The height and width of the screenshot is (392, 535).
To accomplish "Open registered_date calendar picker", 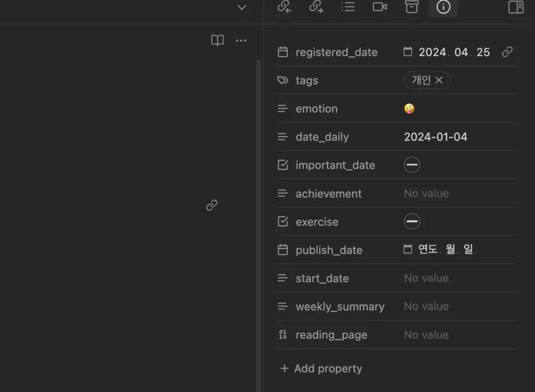I will [x=408, y=52].
